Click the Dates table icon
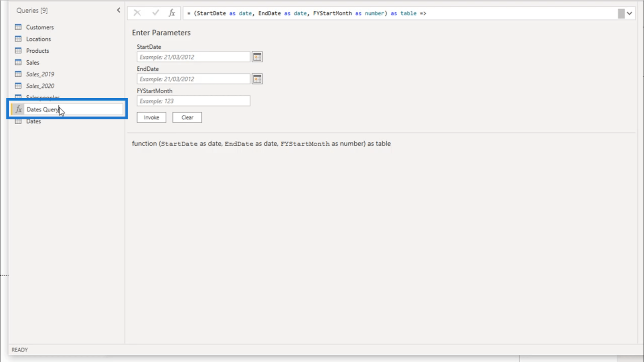 coord(18,121)
